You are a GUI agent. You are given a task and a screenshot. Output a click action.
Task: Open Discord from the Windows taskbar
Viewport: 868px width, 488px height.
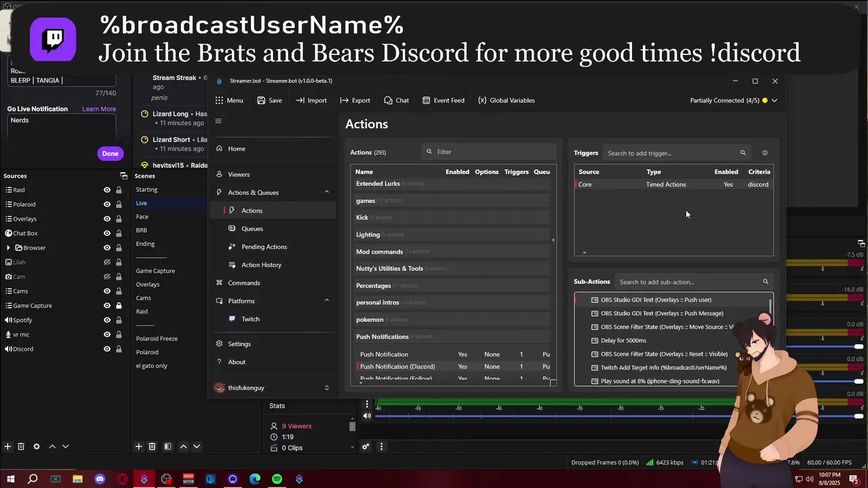pyautogui.click(x=100, y=479)
